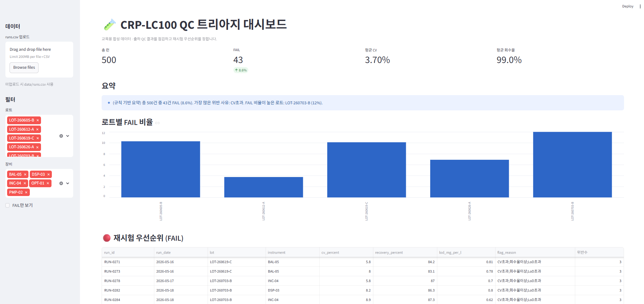This screenshot has height=304, width=644.
Task: Click the 2026-05-17 date cell
Action: coord(181,281)
